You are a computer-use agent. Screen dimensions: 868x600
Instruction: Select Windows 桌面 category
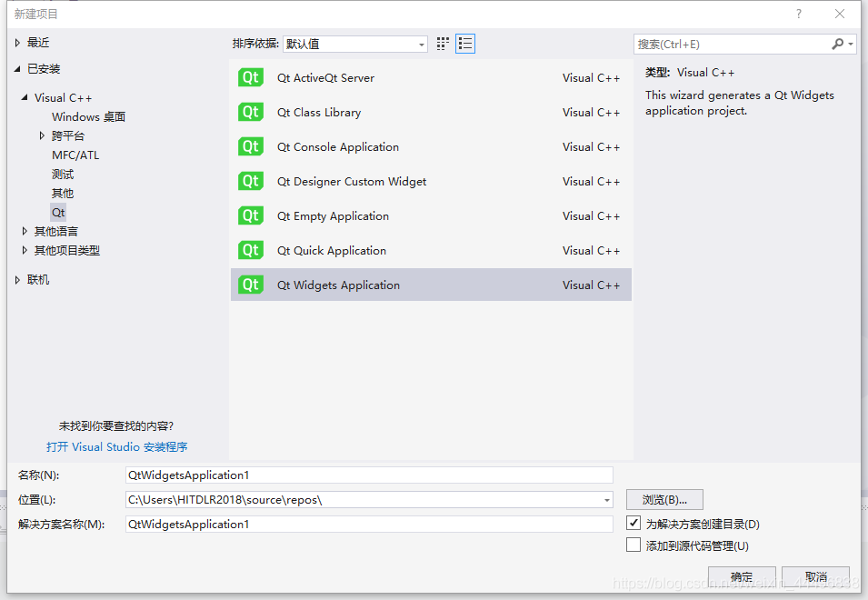(88, 116)
